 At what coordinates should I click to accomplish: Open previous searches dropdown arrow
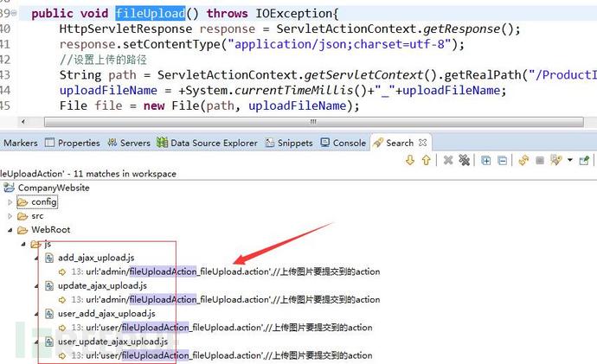coord(570,160)
